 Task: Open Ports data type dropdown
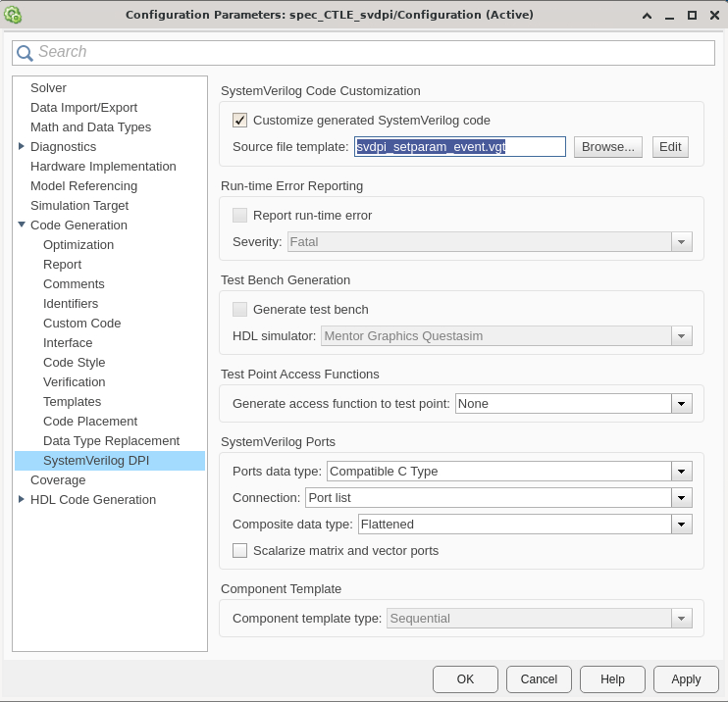pos(682,472)
